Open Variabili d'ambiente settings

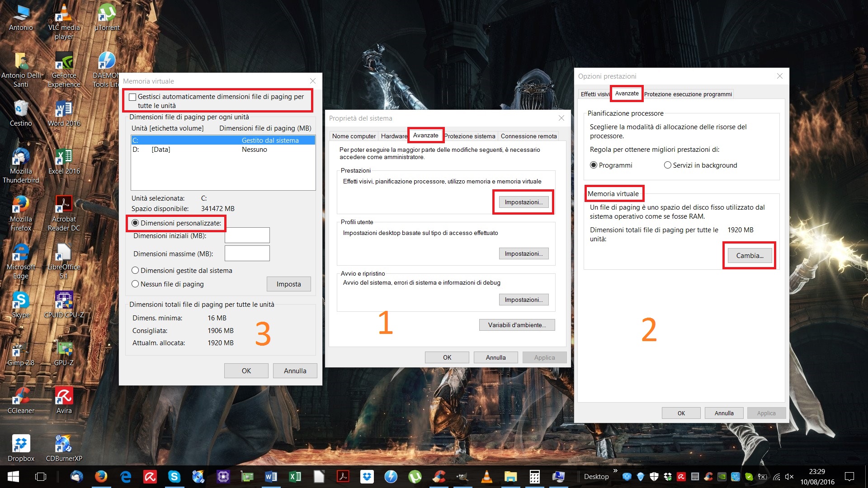[x=517, y=325]
